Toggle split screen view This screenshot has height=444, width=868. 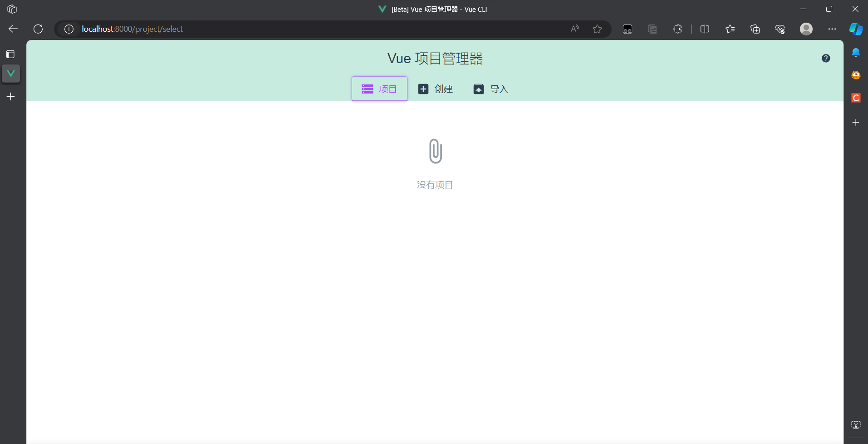(705, 29)
